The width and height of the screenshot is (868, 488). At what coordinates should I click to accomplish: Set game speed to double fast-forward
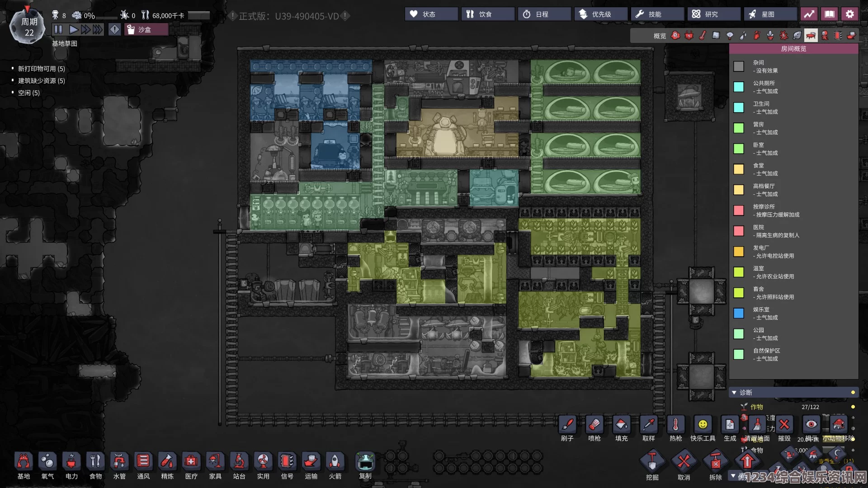click(x=85, y=30)
